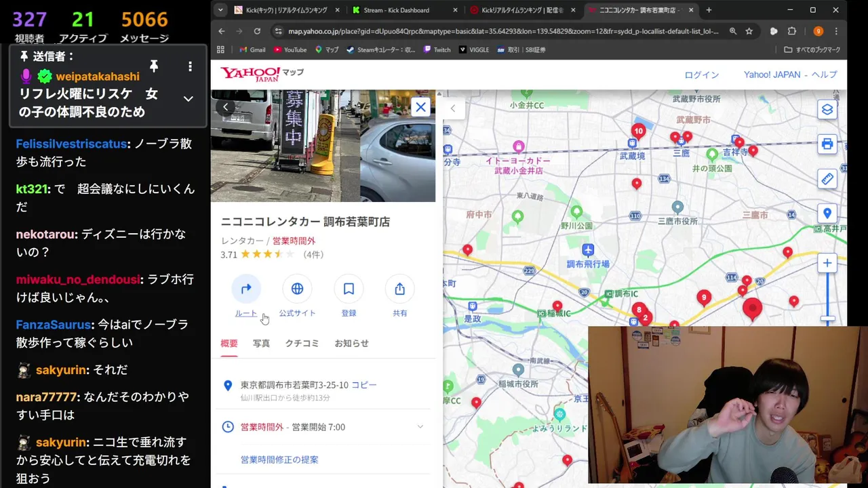Click the ログイン link
This screenshot has width=868, height=488.
701,75
